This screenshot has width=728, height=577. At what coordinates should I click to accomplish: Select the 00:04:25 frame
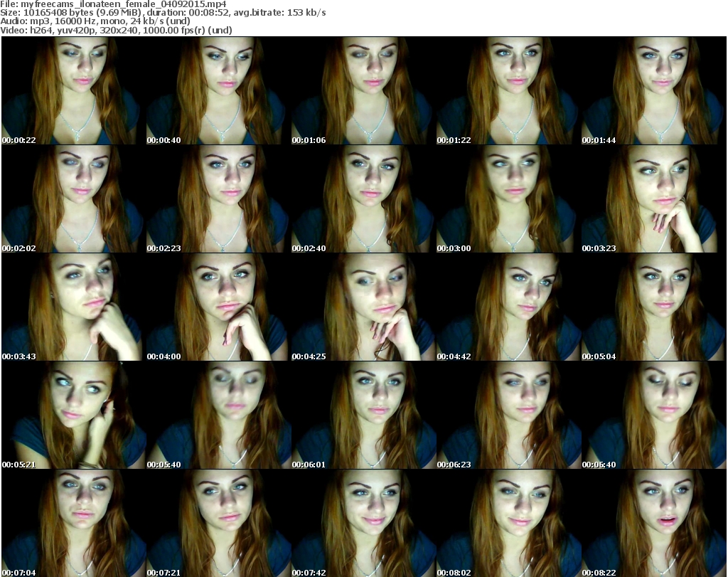click(363, 307)
